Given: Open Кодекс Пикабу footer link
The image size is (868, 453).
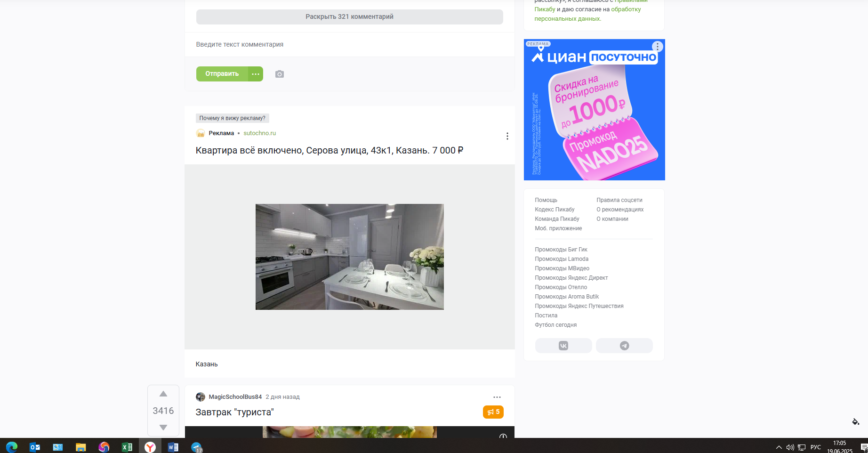Looking at the screenshot, I should (x=555, y=210).
